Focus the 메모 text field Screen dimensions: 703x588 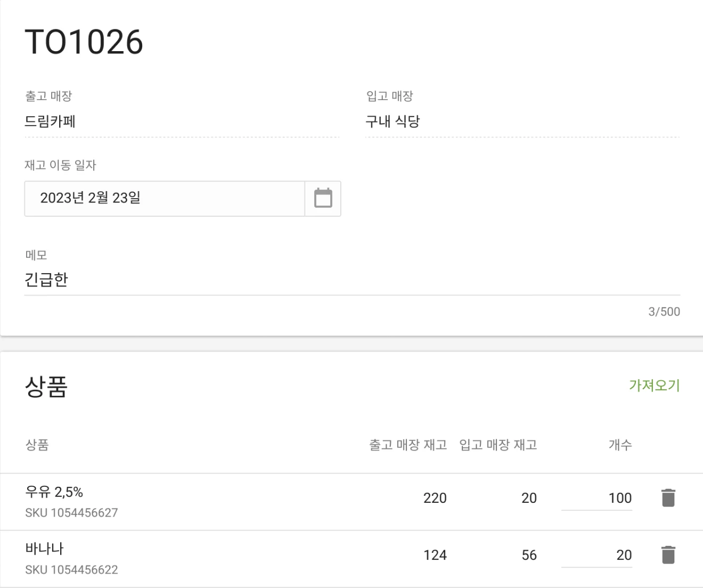coord(351,280)
